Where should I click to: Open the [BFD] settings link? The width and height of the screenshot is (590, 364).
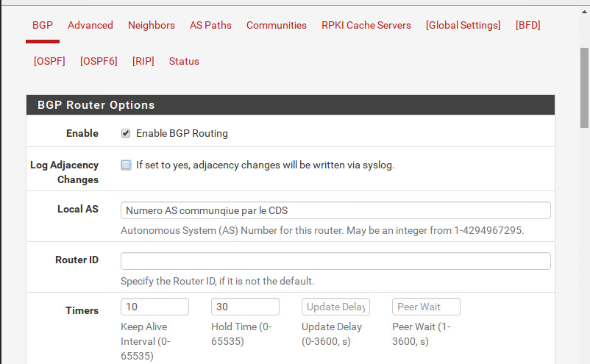click(x=528, y=25)
